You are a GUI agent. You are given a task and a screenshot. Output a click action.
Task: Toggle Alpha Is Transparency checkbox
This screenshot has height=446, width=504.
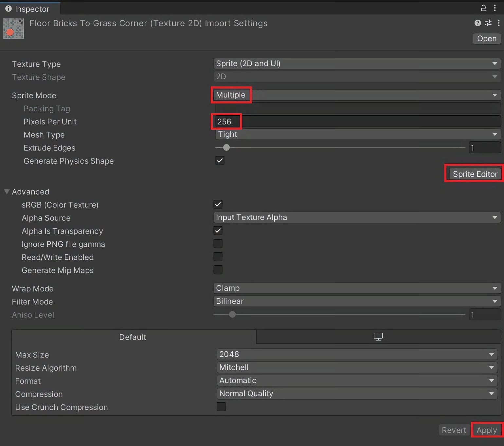218,231
